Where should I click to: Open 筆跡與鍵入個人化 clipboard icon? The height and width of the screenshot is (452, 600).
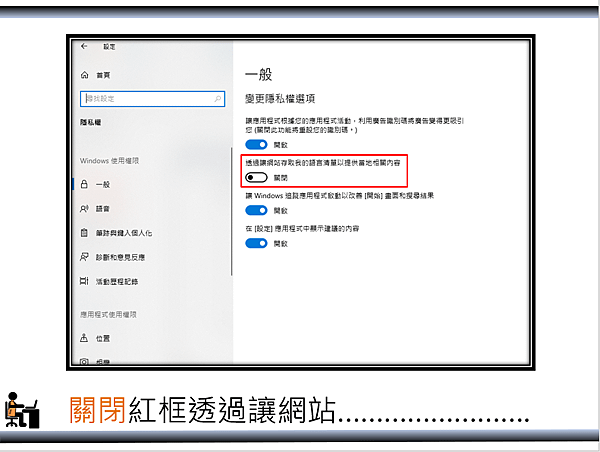click(x=84, y=233)
